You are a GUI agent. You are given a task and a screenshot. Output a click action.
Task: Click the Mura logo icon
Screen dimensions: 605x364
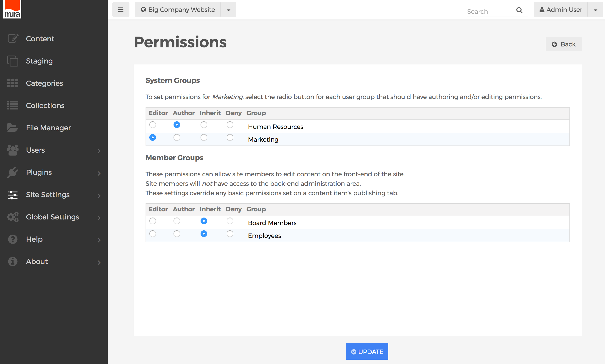[12, 9]
